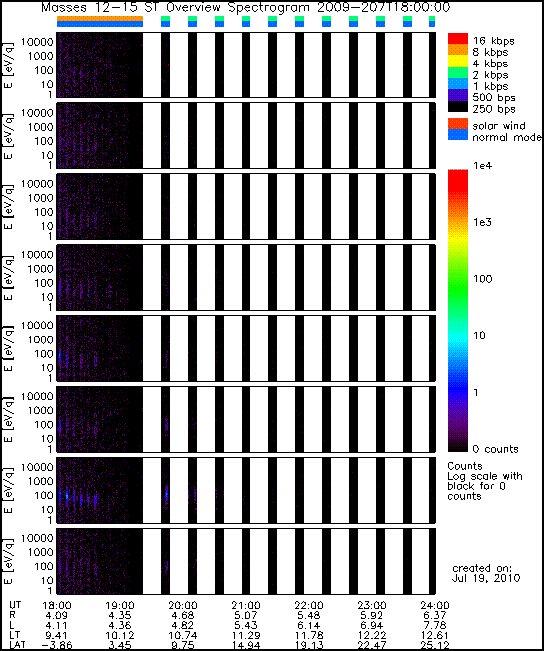Viewport: 544px width, 651px height.
Task: Click the L value '7.78'
Action: (x=434, y=625)
